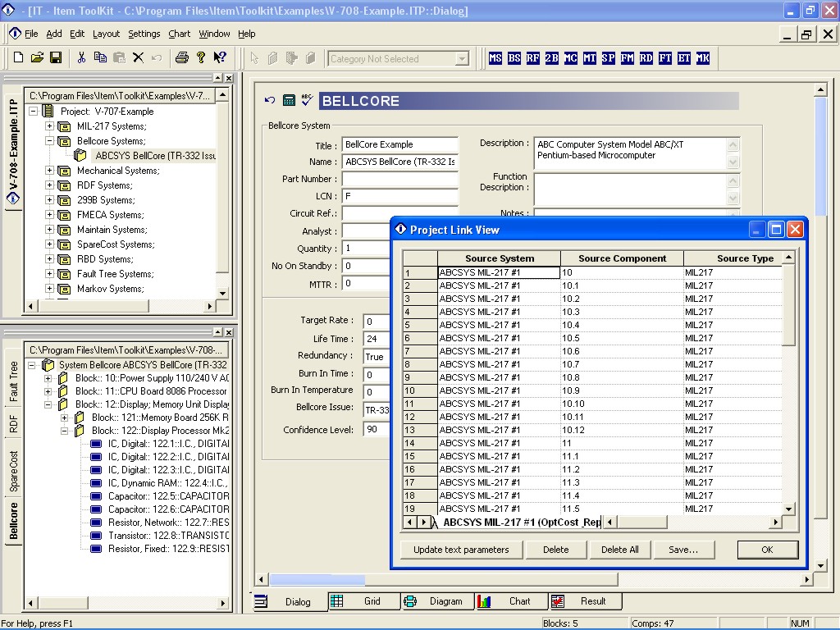Collapse Bellcore Systems tree node
The image size is (840, 630).
49,141
